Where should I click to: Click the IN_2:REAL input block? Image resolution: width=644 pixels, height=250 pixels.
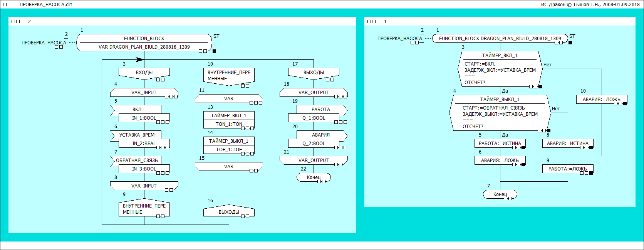pyautogui.click(x=144, y=144)
